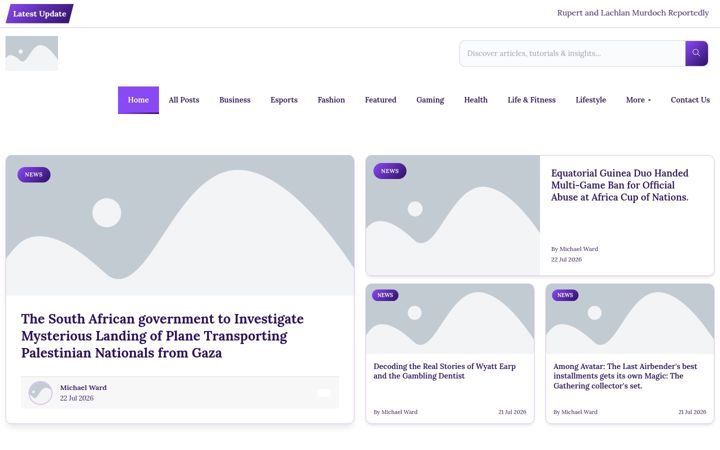Click the search articles input field
Viewport: 720px width, 450px height.
coord(572,53)
